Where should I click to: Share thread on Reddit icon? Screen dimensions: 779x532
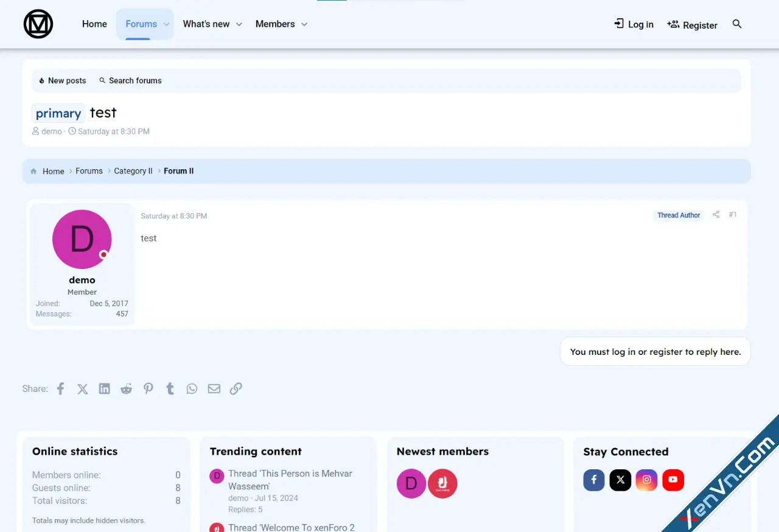pos(126,388)
